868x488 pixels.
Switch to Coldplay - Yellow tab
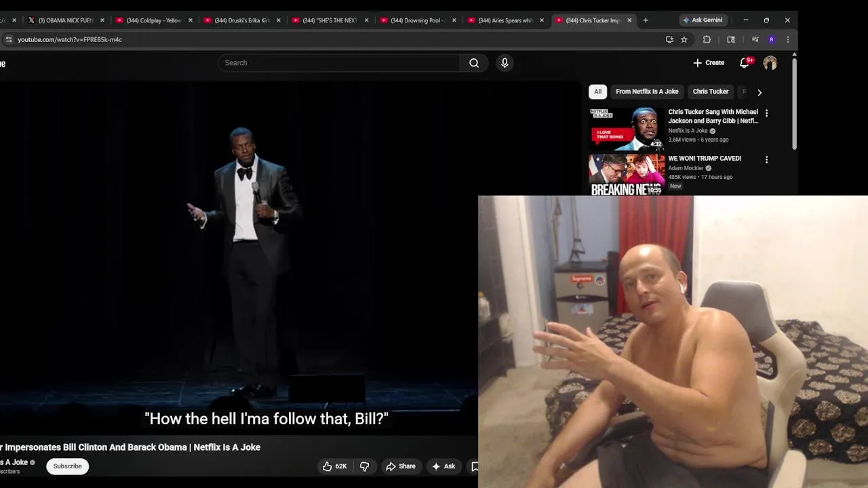pyautogui.click(x=153, y=20)
